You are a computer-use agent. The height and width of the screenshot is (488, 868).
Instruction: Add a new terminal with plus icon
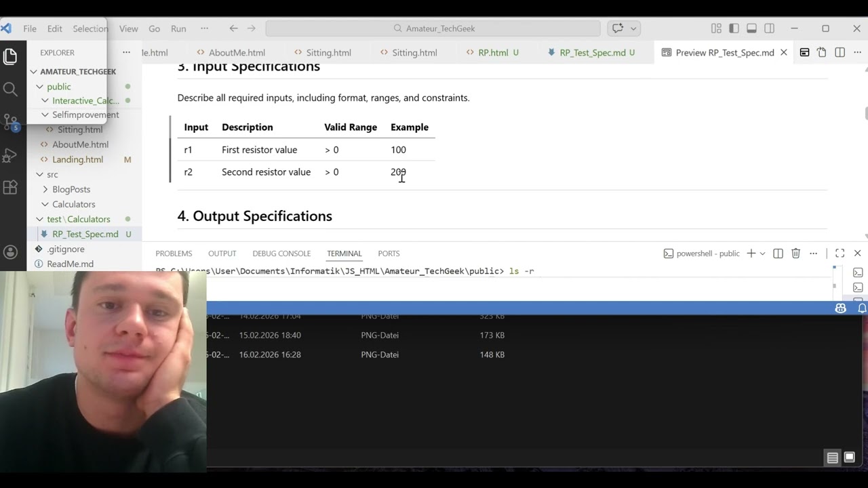pyautogui.click(x=751, y=253)
